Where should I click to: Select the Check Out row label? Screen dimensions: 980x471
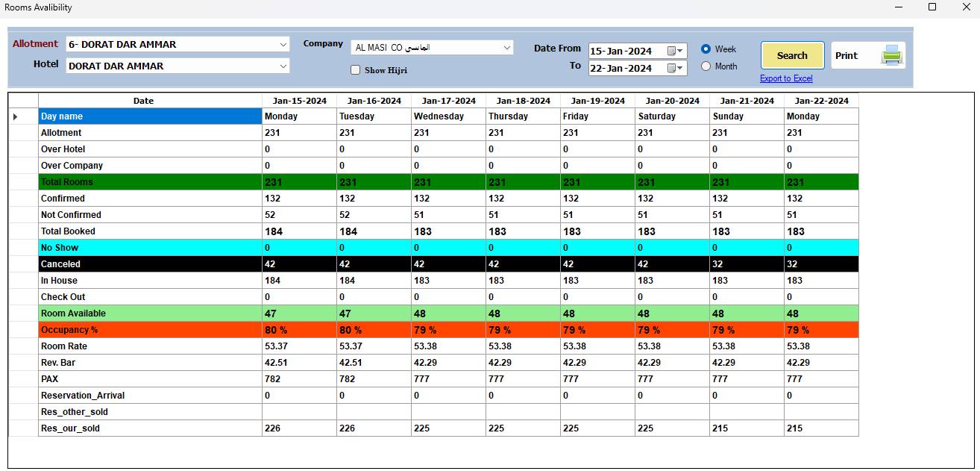pyautogui.click(x=150, y=297)
